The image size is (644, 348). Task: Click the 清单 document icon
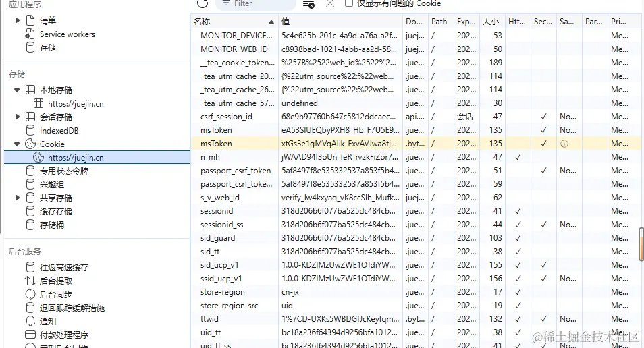[x=30, y=20]
